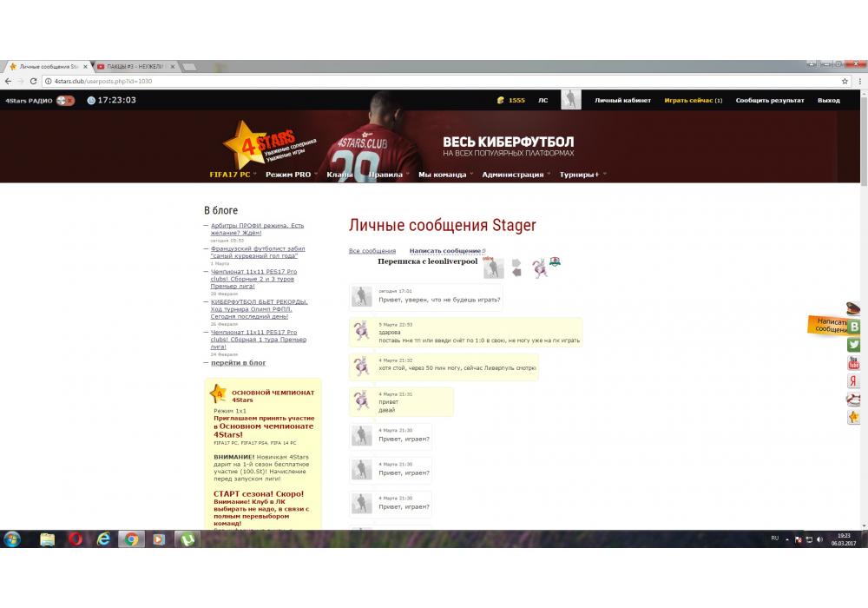Screen dimensions: 868x608
Task: Open the ЛС private messages link
Action: click(543, 100)
